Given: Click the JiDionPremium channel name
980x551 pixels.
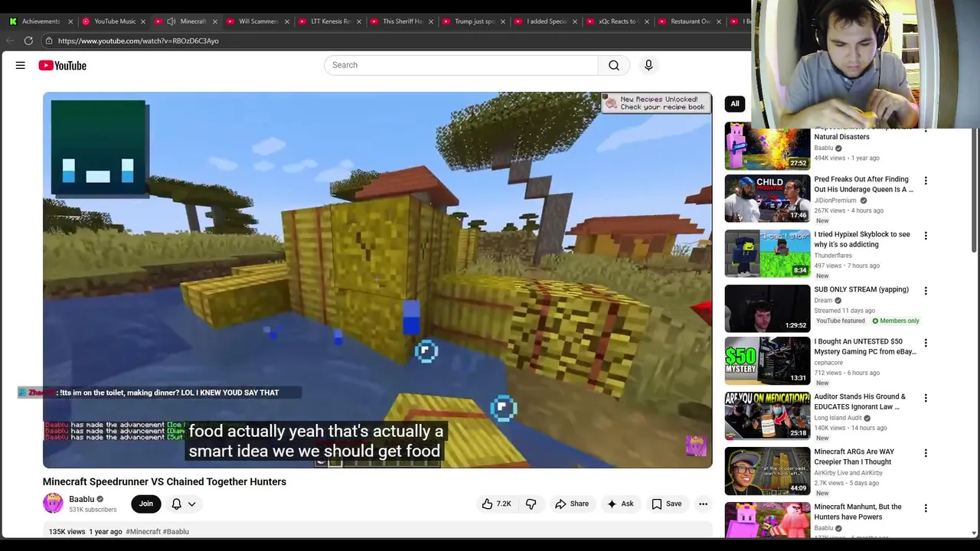Looking at the screenshot, I should 835,201.
